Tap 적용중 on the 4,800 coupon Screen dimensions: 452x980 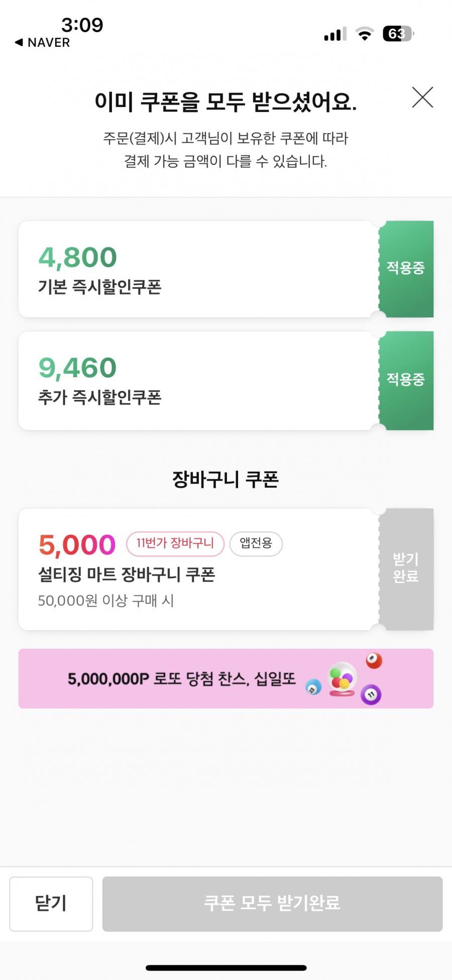(x=406, y=268)
